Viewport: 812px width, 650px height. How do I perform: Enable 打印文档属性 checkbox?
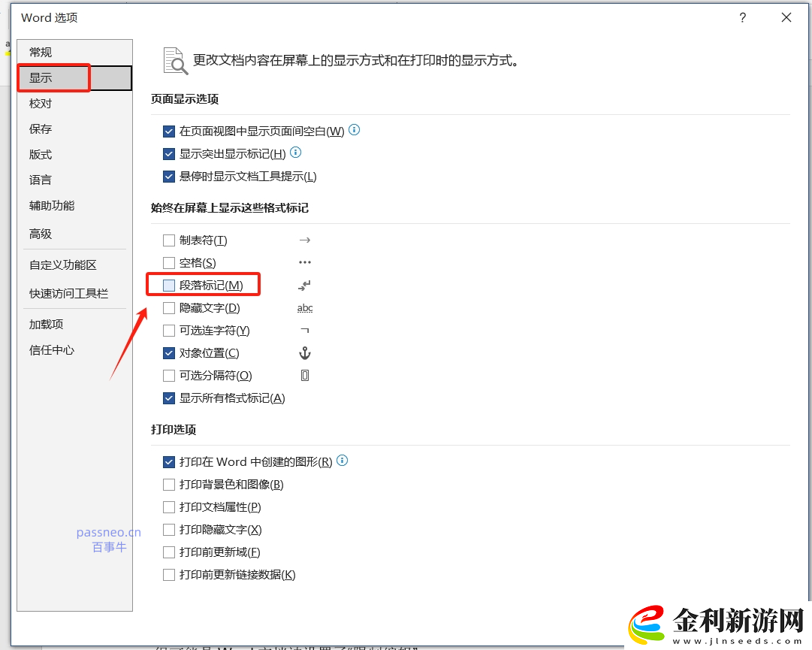tap(169, 507)
